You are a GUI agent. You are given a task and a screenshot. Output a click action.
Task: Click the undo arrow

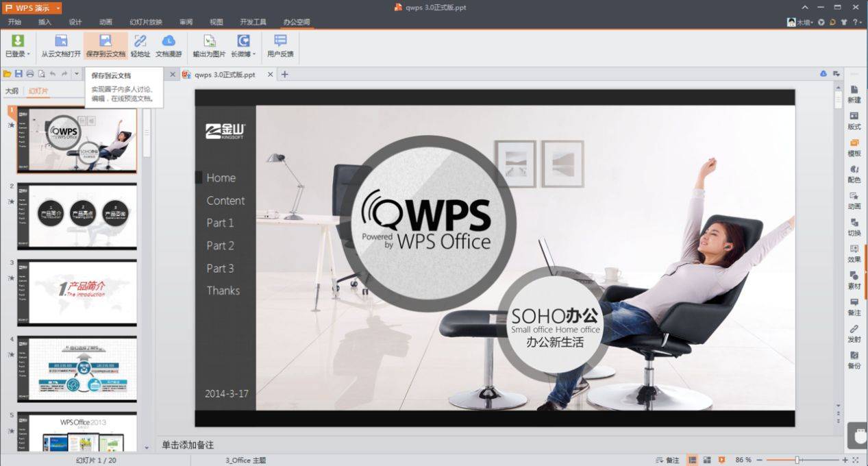53,74
